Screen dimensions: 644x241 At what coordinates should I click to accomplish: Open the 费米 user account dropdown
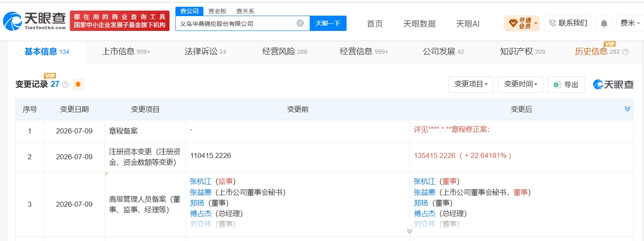[x=630, y=23]
